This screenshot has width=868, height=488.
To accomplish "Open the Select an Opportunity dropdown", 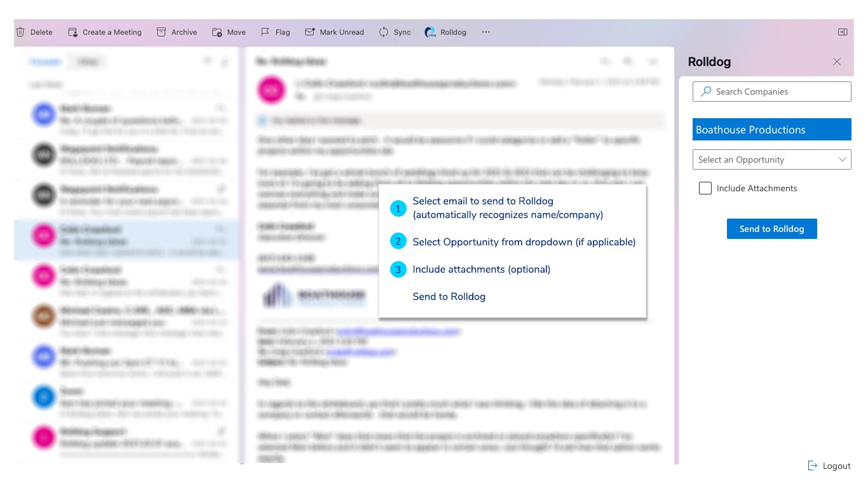I will [772, 159].
